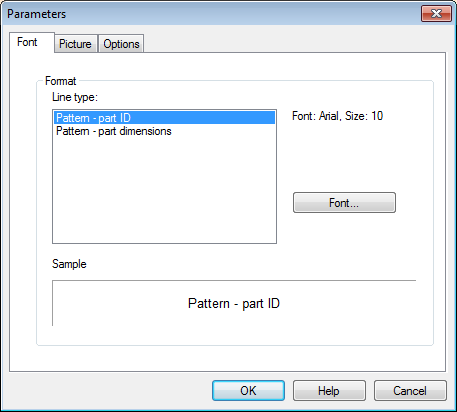Image resolution: width=457 pixels, height=412 pixels.
Task: Close the Parameters dialog with the X
Action: pyautogui.click(x=436, y=13)
